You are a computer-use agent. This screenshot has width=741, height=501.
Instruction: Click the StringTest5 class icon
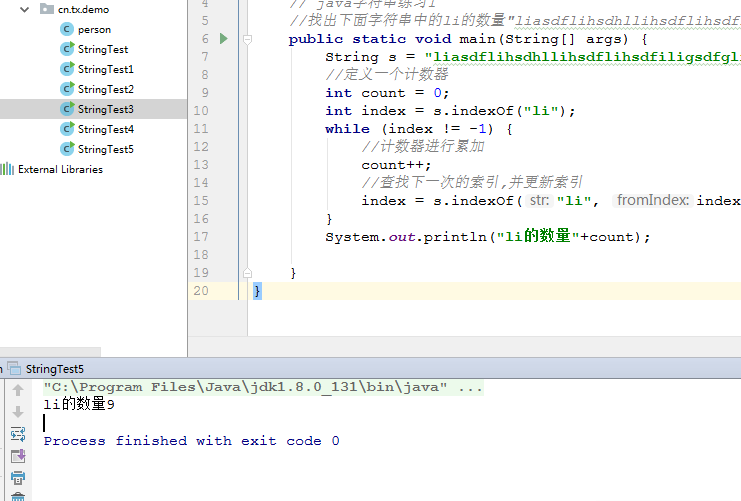(67, 149)
